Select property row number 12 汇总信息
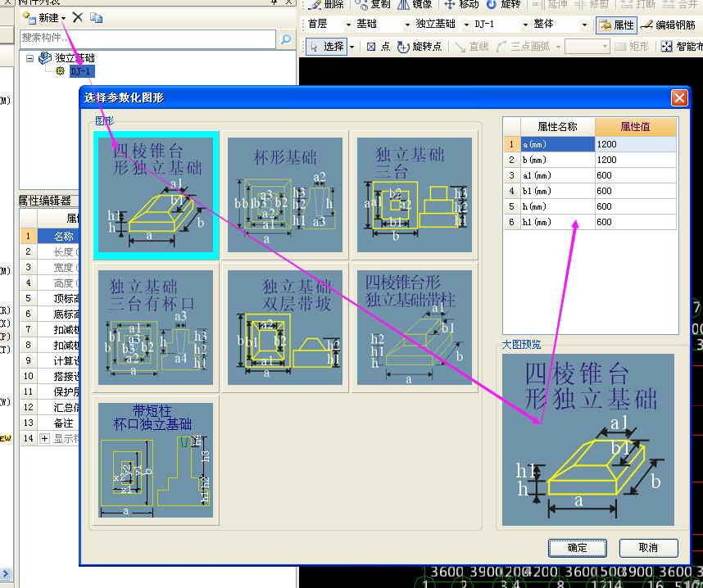The width and height of the screenshot is (703, 588). click(50, 407)
